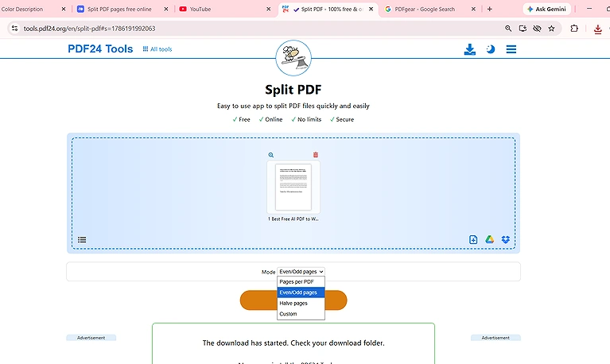610x364 pixels.
Task: Click the PDF24 desktop download icon
Action: pyautogui.click(x=469, y=49)
